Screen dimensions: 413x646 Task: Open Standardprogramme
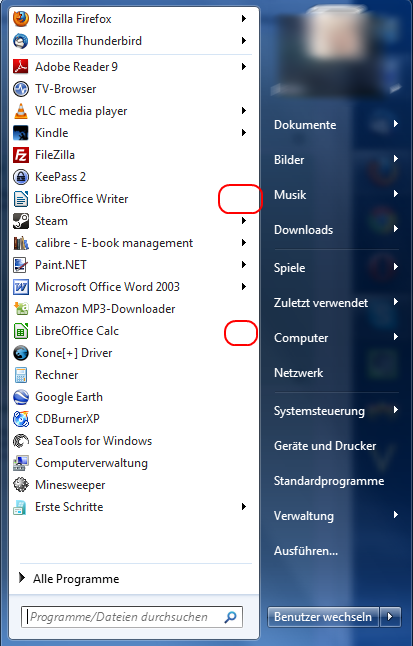click(329, 481)
